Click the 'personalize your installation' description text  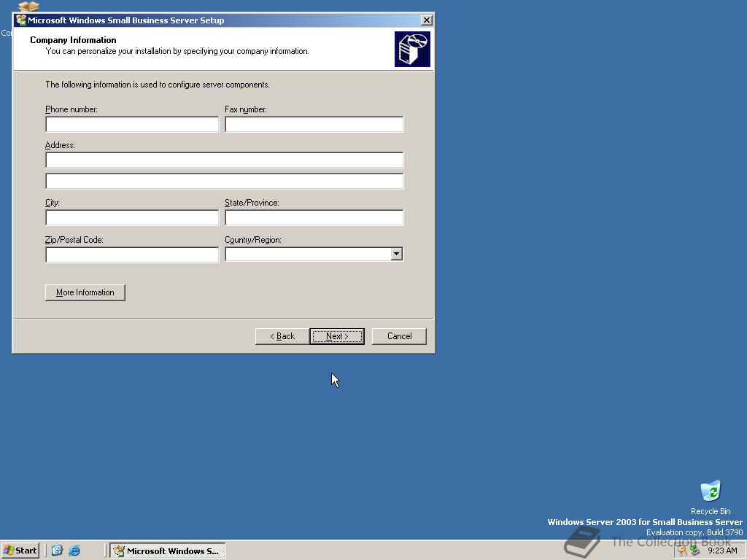click(x=177, y=51)
